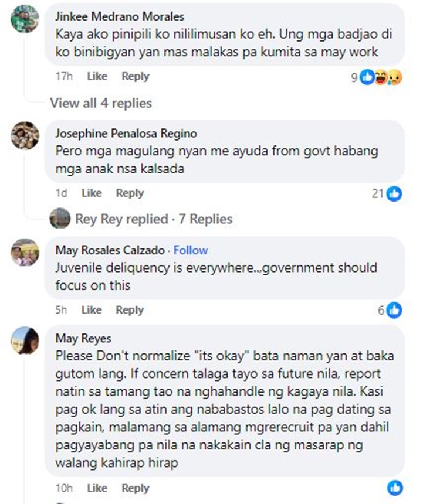Reply to May Reyes comment
The width and height of the screenshot is (440, 504).
click(136, 488)
